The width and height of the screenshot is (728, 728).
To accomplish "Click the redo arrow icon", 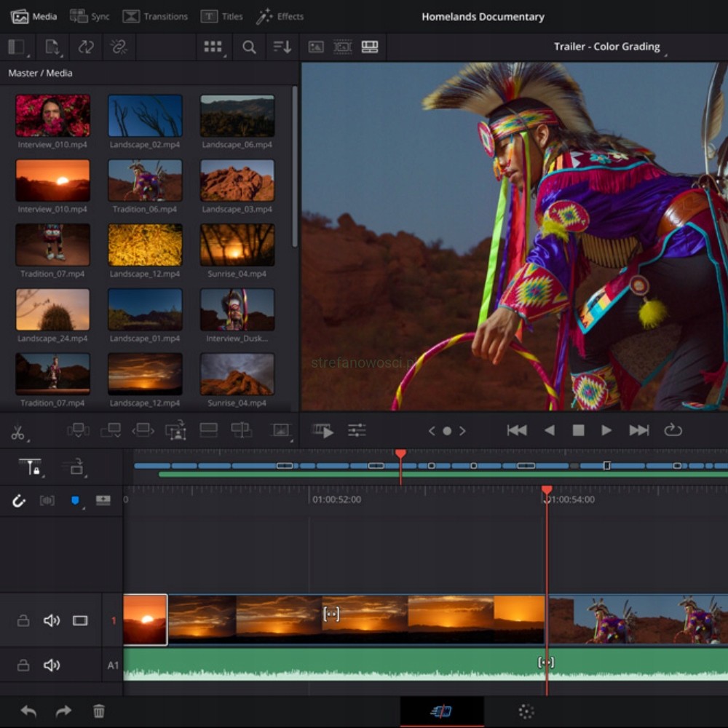I will tap(64, 711).
